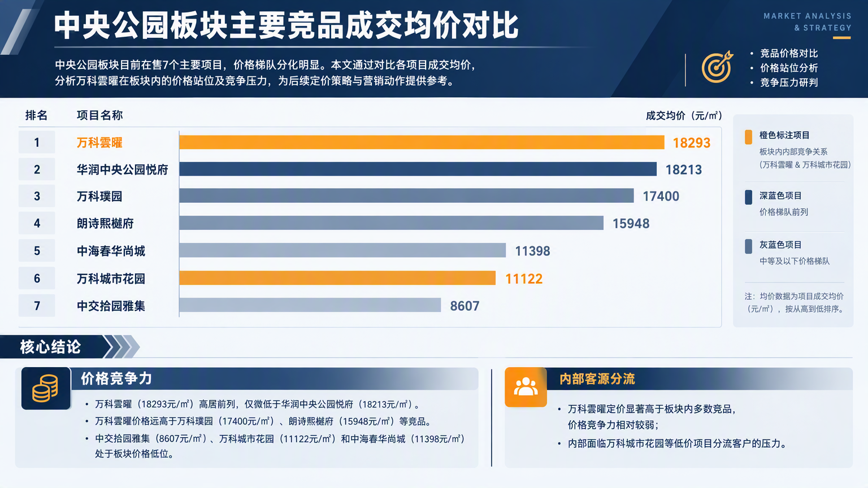This screenshot has height=488, width=868.
Task: Click the 价格竞争力 card heading
Action: pyautogui.click(x=116, y=378)
